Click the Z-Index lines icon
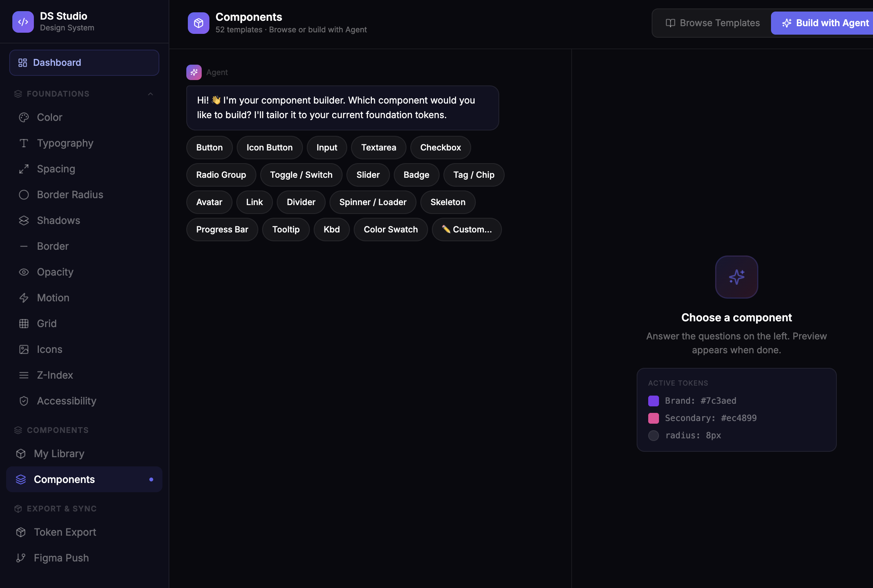The image size is (873, 588). click(x=24, y=375)
